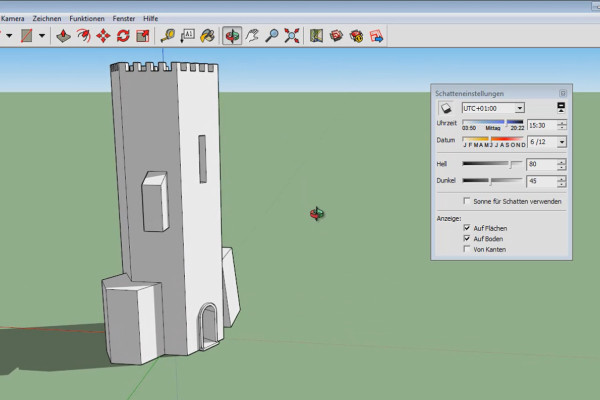Click the Dunkel value spinner arrows
Screen dimensions: 600x400
(561, 181)
